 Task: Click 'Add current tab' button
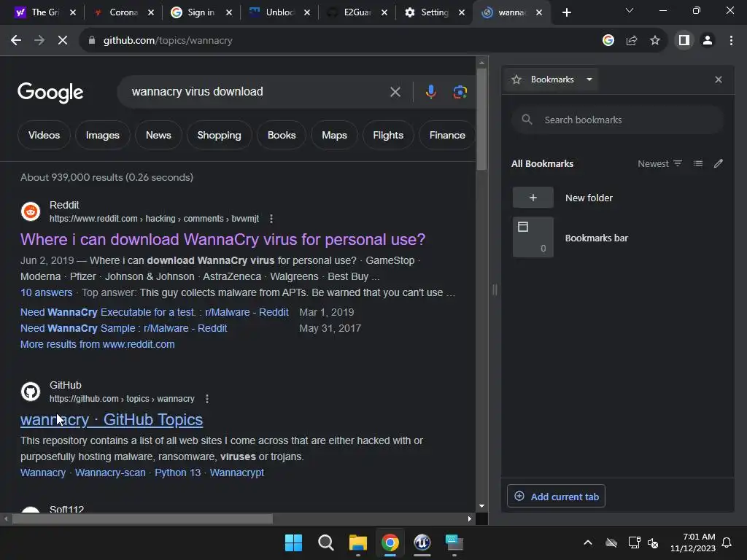pyautogui.click(x=556, y=496)
